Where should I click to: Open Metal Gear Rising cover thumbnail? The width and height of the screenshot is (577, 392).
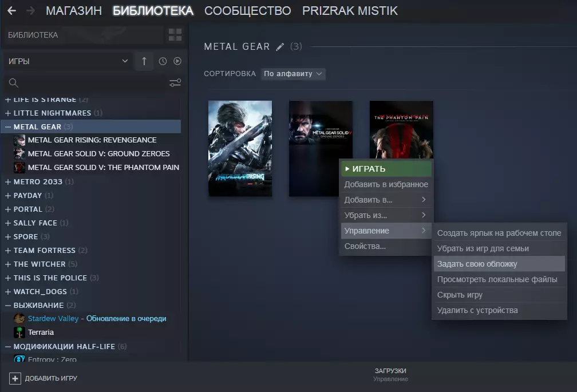point(240,149)
